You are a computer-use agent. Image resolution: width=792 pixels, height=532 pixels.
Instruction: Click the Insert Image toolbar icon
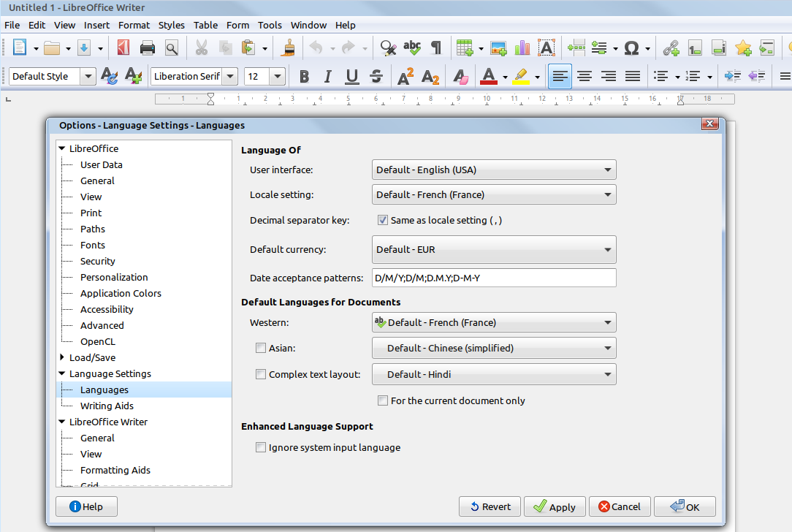coord(498,48)
